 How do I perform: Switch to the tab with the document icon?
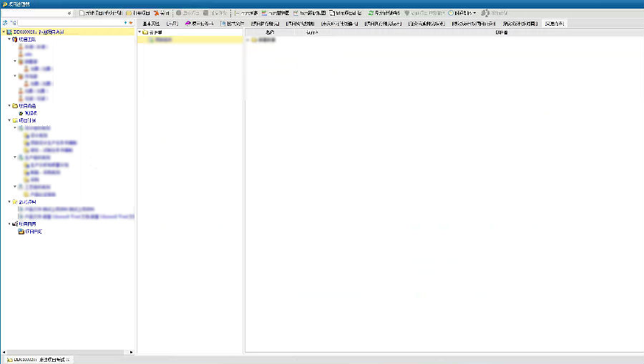point(232,24)
